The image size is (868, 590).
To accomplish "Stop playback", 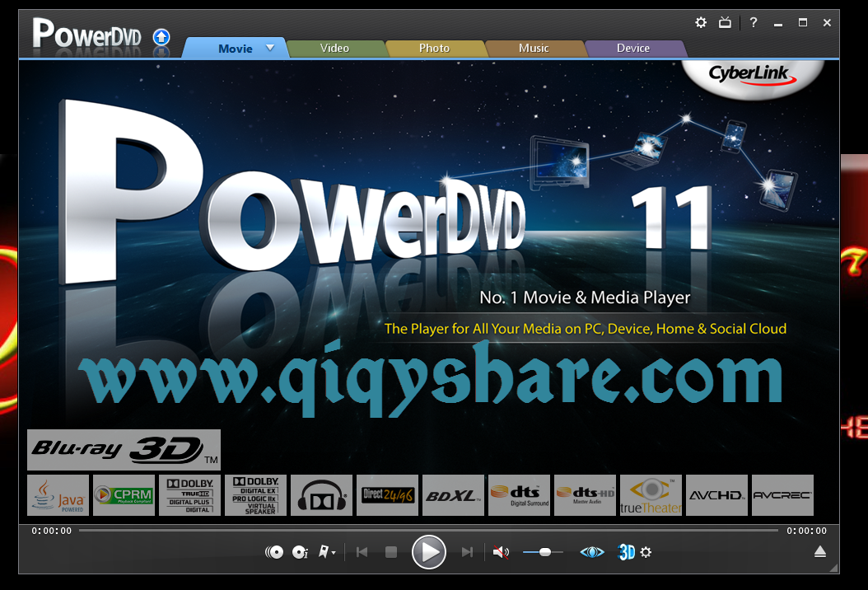I will point(391,552).
